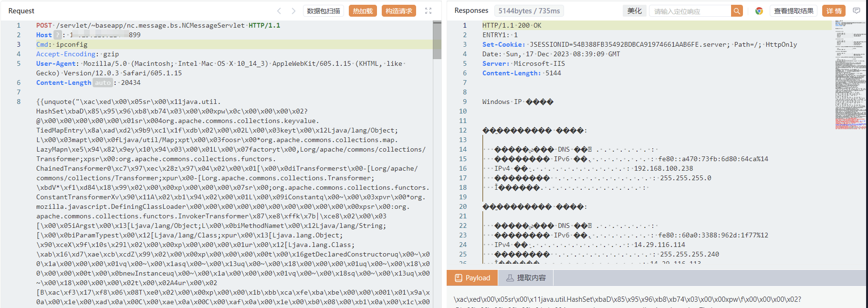Click the subnet mask 255.255.255.240
The height and width of the screenshot is (308, 868).
coord(690,254)
